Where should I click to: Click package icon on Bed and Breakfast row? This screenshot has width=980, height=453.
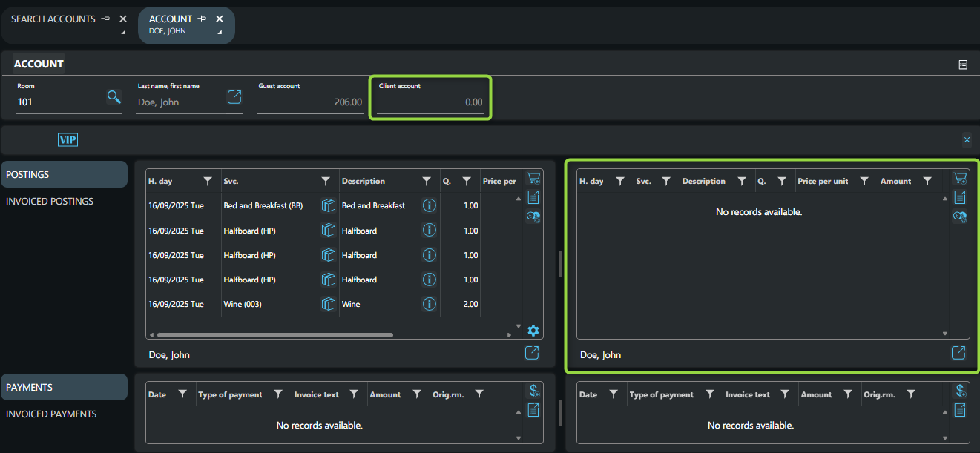(x=329, y=205)
